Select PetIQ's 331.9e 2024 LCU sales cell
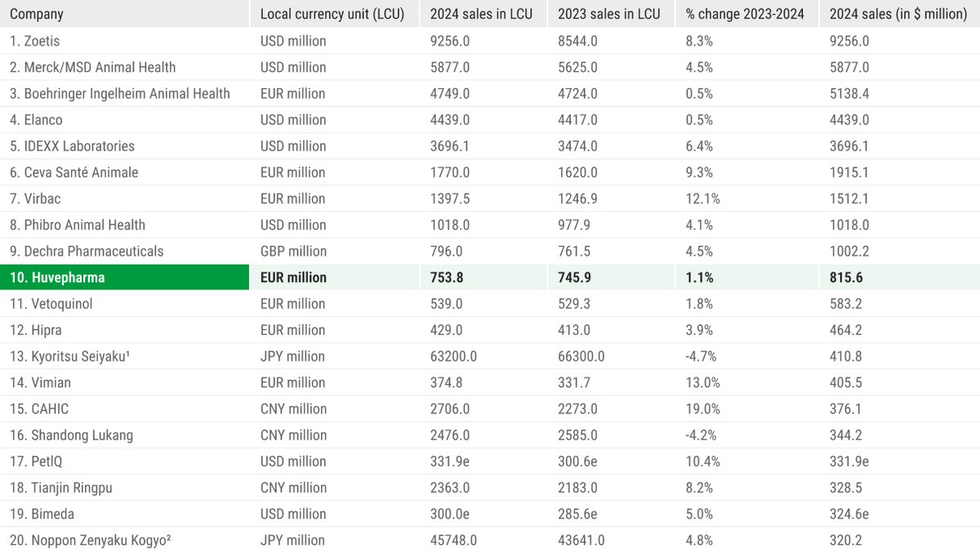The image size is (980, 553). [x=451, y=462]
